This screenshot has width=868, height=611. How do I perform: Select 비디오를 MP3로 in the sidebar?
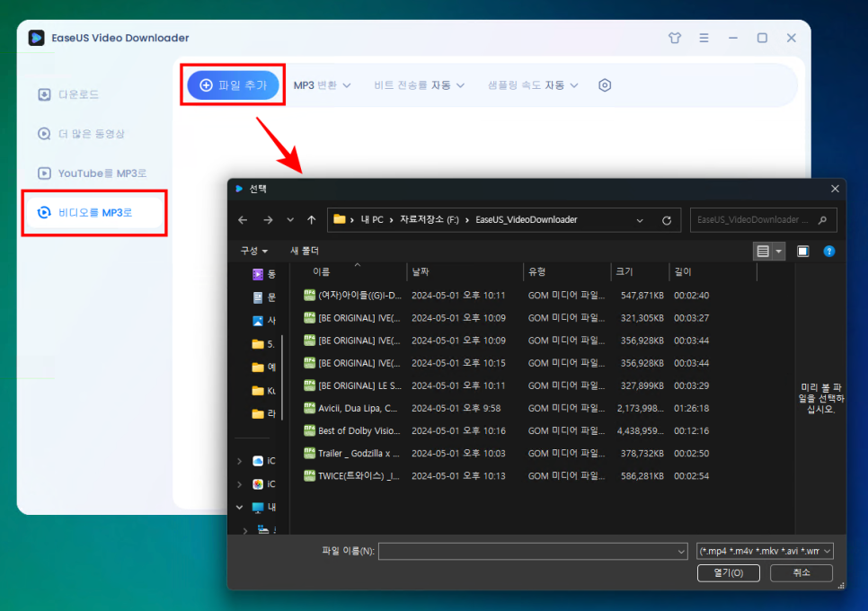(94, 213)
